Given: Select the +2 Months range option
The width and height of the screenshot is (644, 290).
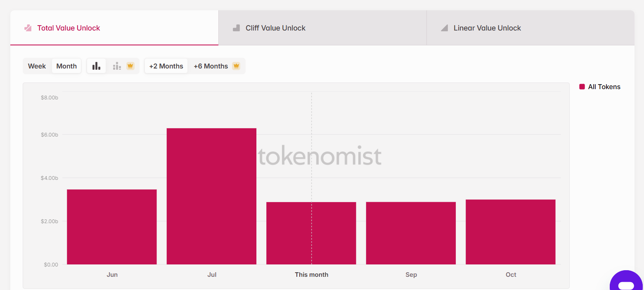Looking at the screenshot, I should click(166, 66).
